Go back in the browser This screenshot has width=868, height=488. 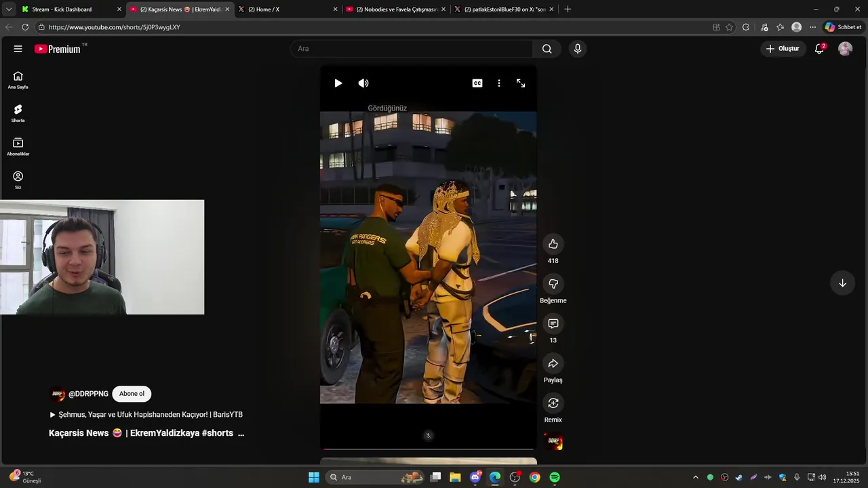pyautogui.click(x=8, y=27)
